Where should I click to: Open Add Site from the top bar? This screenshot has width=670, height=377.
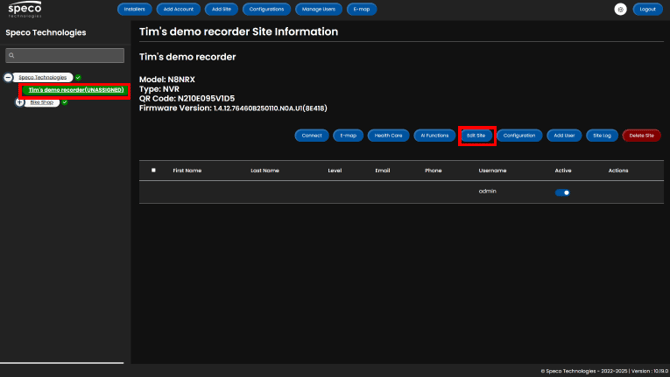pos(221,9)
